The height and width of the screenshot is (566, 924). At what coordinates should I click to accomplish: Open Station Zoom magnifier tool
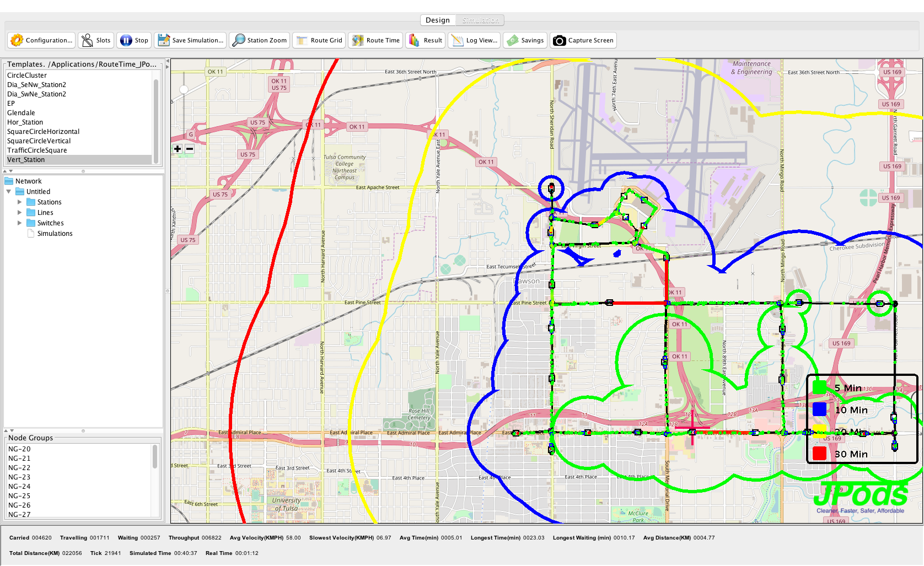coord(239,40)
